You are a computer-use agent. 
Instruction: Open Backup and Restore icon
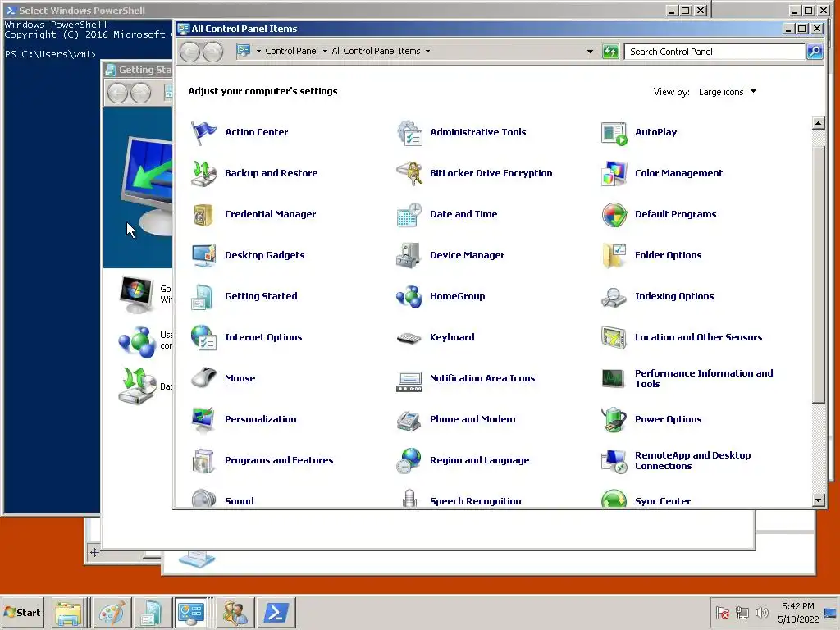pyautogui.click(x=203, y=173)
